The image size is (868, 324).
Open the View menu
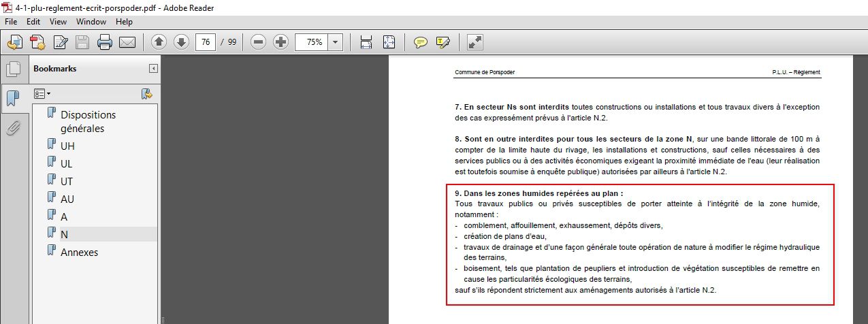(x=58, y=22)
